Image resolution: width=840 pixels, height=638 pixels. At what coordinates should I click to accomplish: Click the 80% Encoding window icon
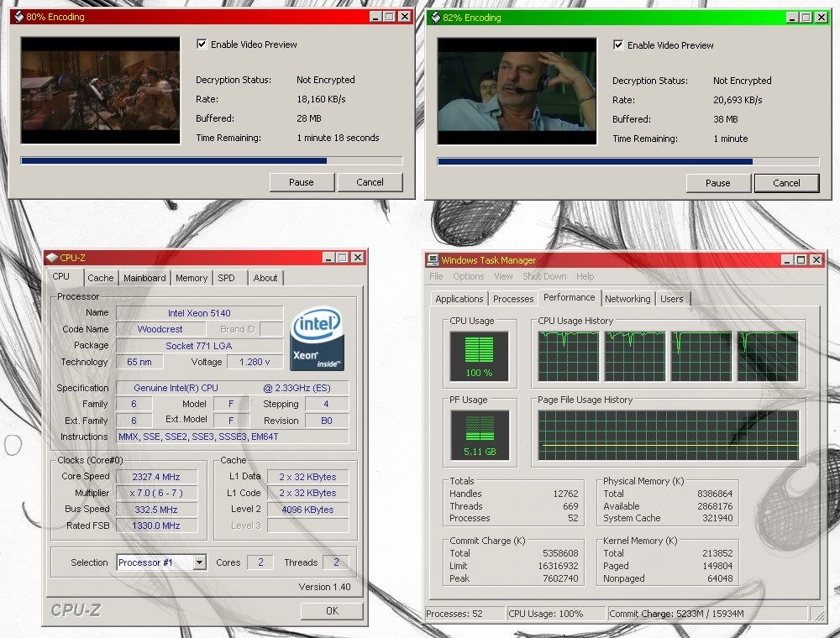(18, 17)
